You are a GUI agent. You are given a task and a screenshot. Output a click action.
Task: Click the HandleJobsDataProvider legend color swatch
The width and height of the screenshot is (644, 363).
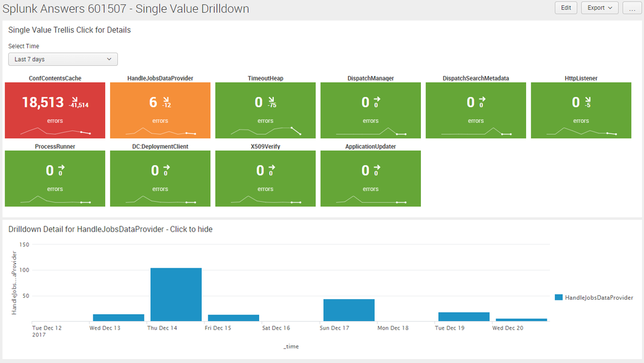pos(558,297)
